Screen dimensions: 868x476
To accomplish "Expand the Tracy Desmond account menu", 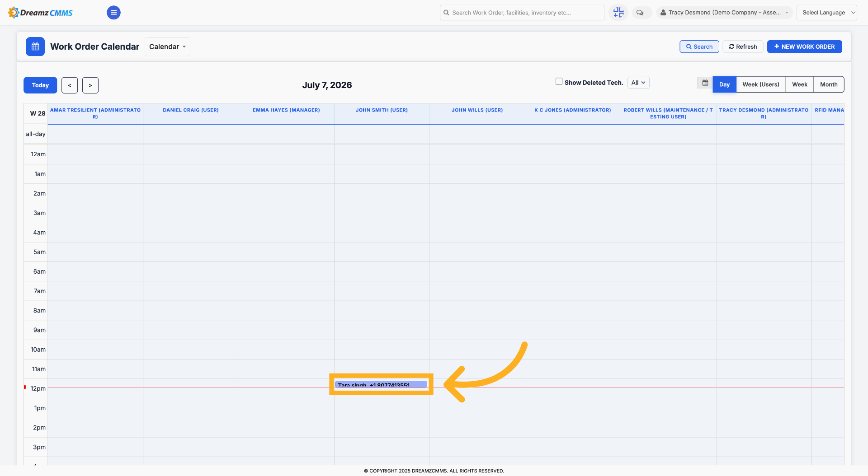I will (x=724, y=13).
